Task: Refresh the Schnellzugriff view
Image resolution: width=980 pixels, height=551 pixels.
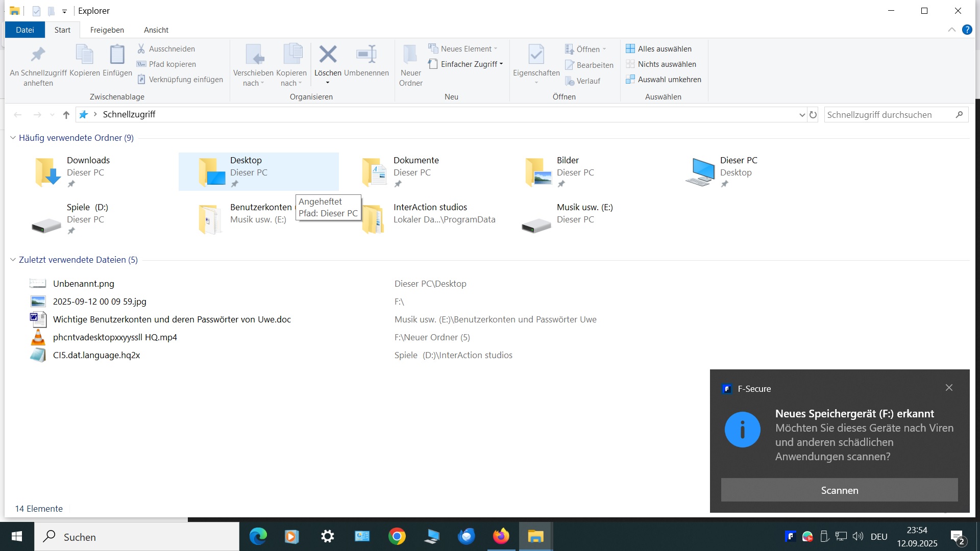Action: tap(813, 115)
